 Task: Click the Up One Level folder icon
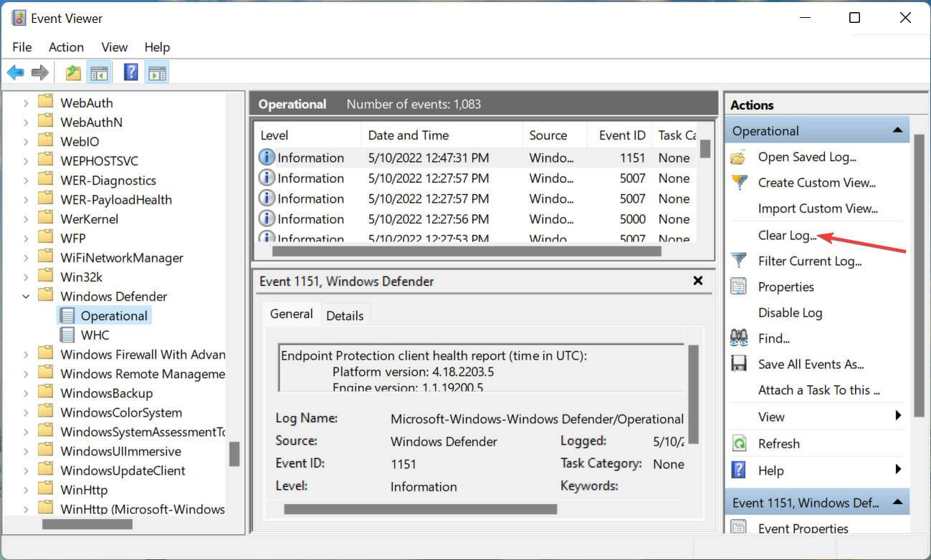coord(73,72)
